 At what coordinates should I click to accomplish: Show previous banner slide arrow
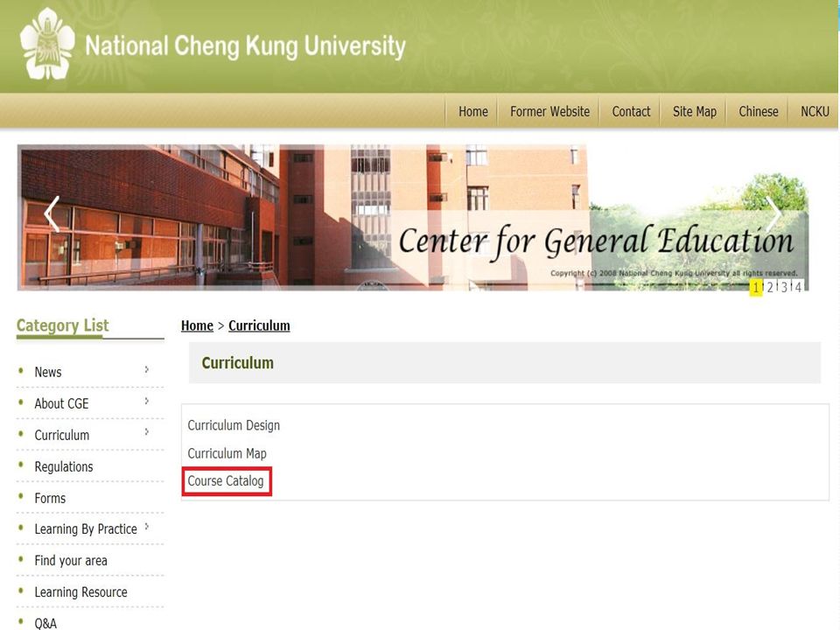(x=52, y=213)
